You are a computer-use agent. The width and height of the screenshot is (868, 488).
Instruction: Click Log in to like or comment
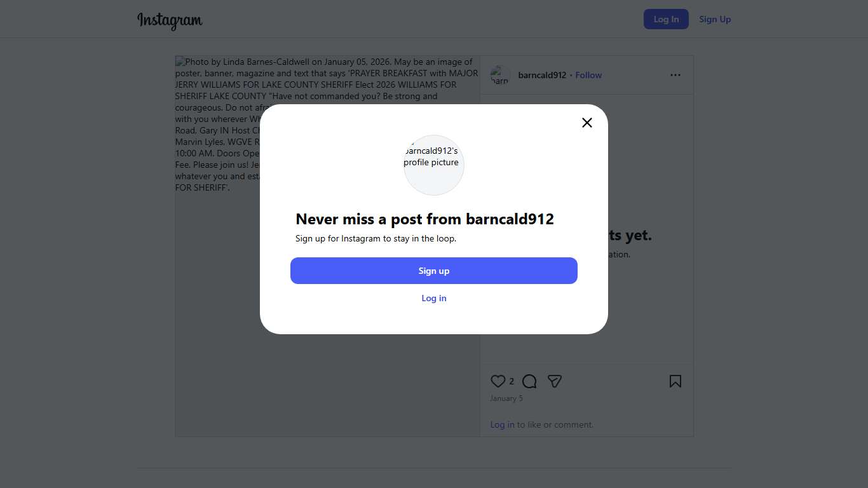coord(502,424)
